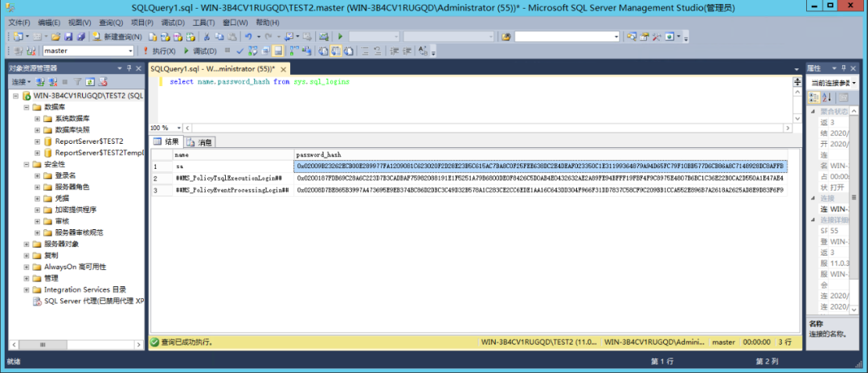Click the sa row name cell

click(x=232, y=166)
